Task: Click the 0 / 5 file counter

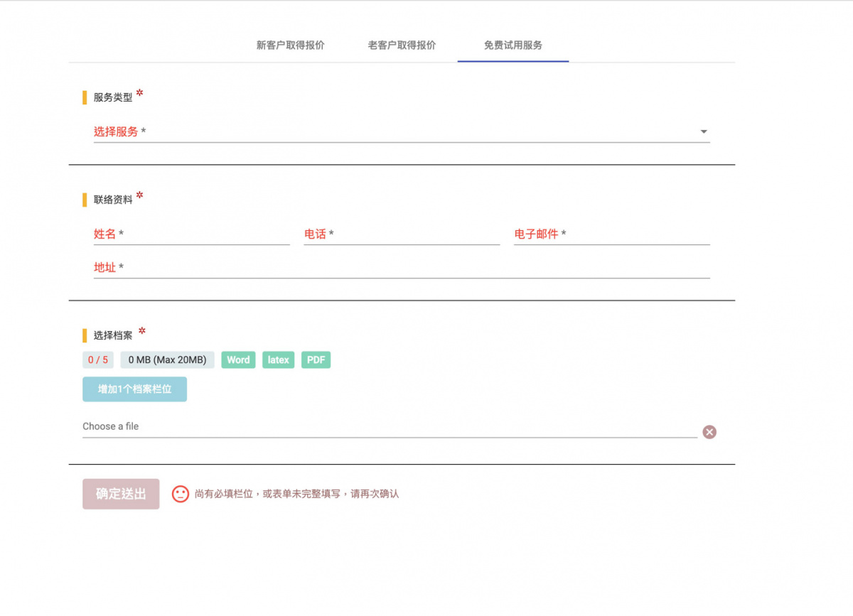Action: coord(98,360)
